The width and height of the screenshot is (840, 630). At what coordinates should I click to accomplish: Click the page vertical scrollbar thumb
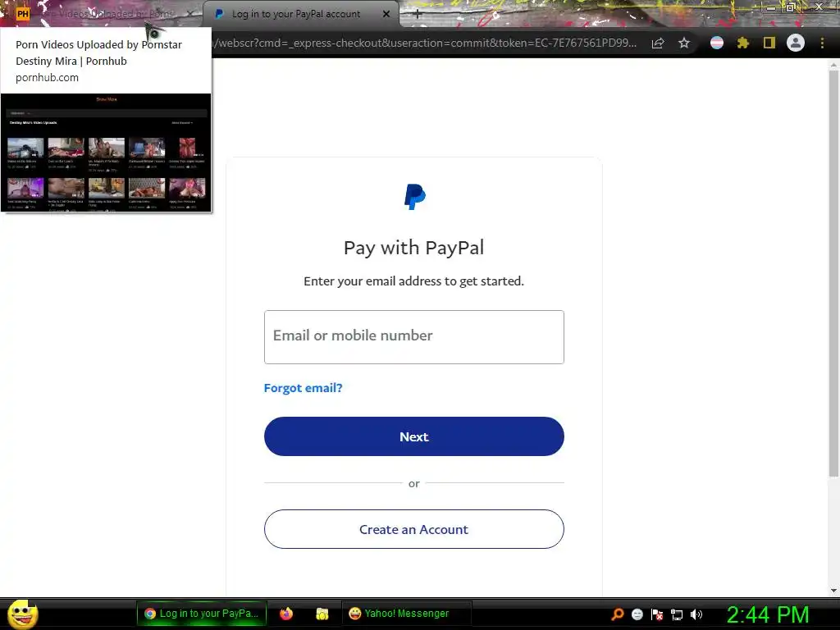point(833,273)
